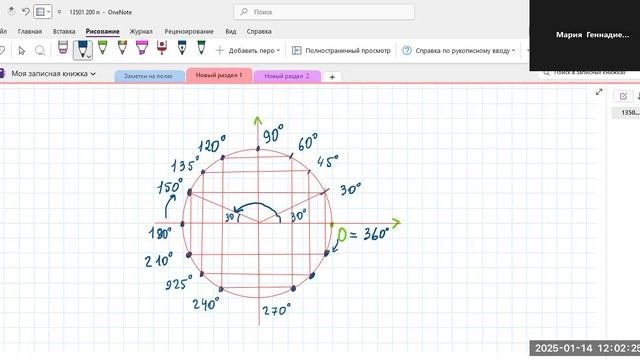Open the Главная ribbon tab
This screenshot has height=360, width=640.
[x=30, y=31]
